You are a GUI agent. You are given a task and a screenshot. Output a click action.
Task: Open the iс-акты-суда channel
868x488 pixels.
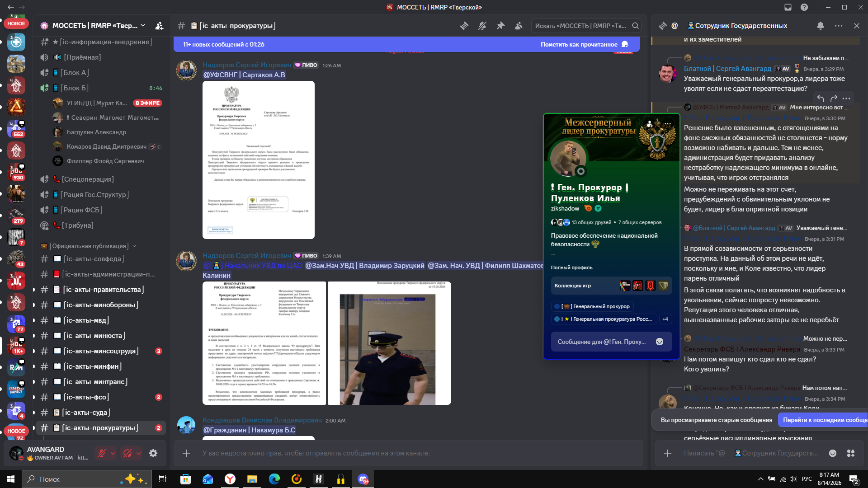pos(101,413)
